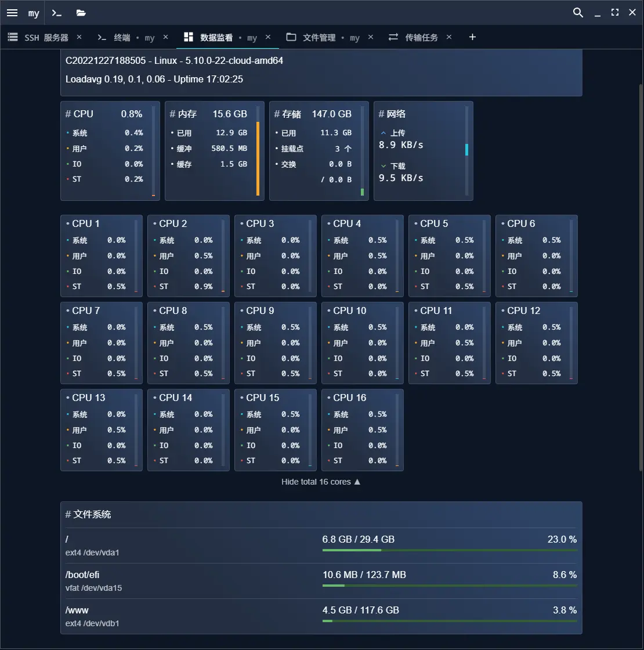
Task: Open the hamburger main menu
Action: [x=12, y=13]
